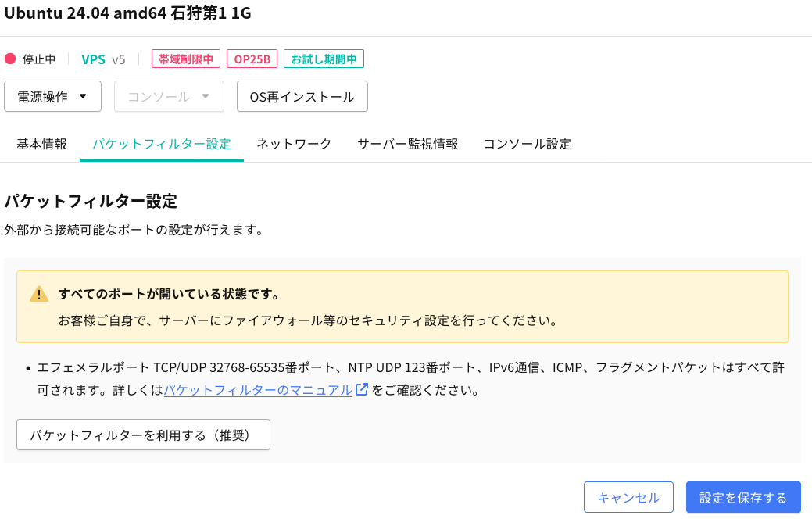The width and height of the screenshot is (812, 519).
Task: Switch to the 基本情報 tab
Action: (x=41, y=144)
